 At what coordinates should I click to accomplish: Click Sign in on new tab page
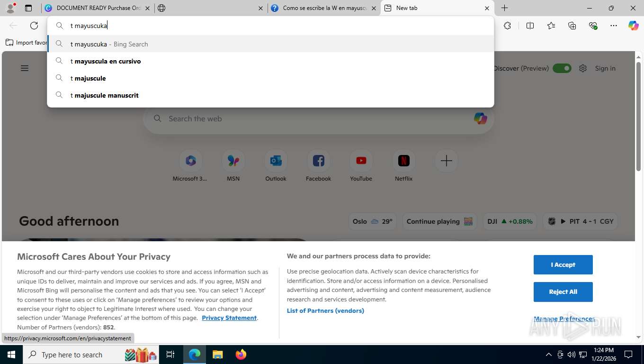pyautogui.click(x=605, y=68)
